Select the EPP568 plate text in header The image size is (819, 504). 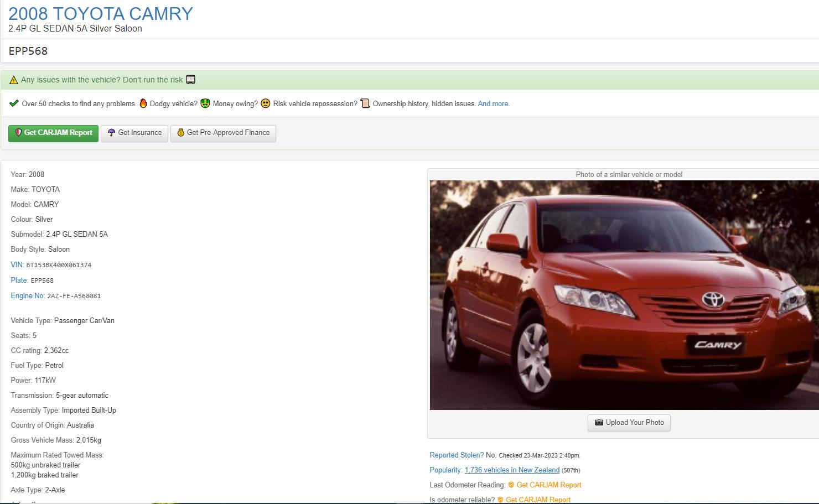coord(28,51)
